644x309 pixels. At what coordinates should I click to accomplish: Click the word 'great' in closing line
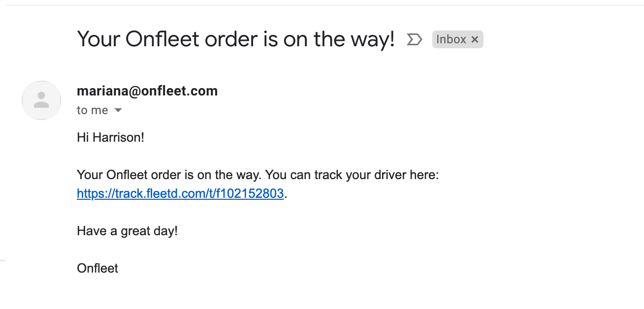point(135,231)
